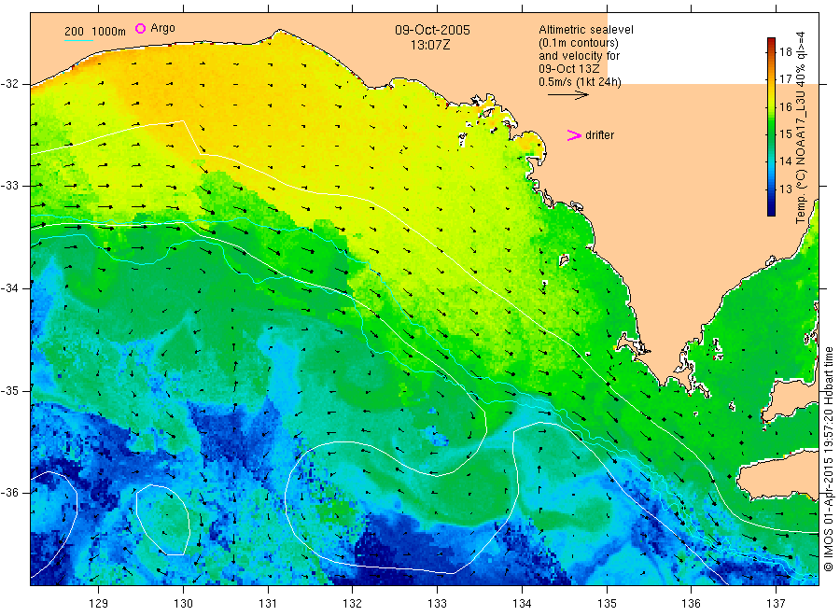Click the '129' longitude axis label
The image size is (840, 616).
click(x=99, y=603)
